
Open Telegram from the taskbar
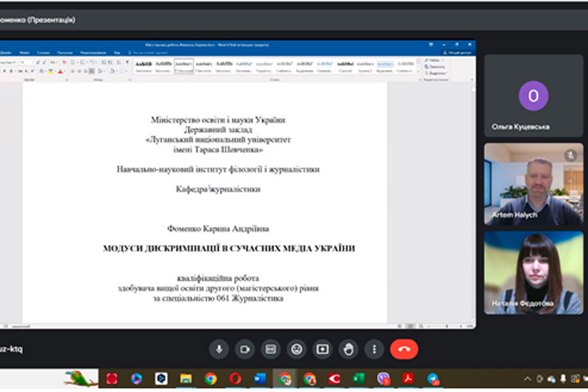433,379
